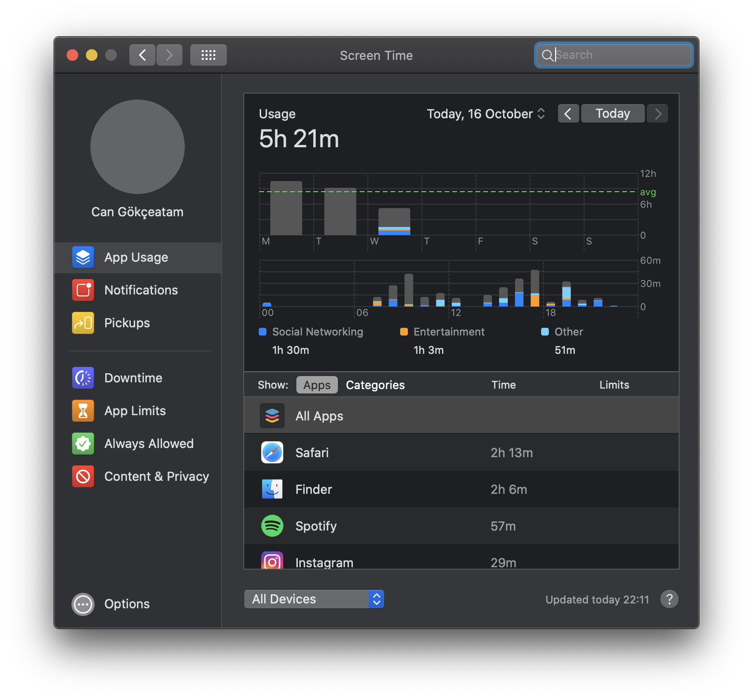Click the Updated today 22:11 status text
This screenshot has height=700, width=753.
[x=597, y=600]
